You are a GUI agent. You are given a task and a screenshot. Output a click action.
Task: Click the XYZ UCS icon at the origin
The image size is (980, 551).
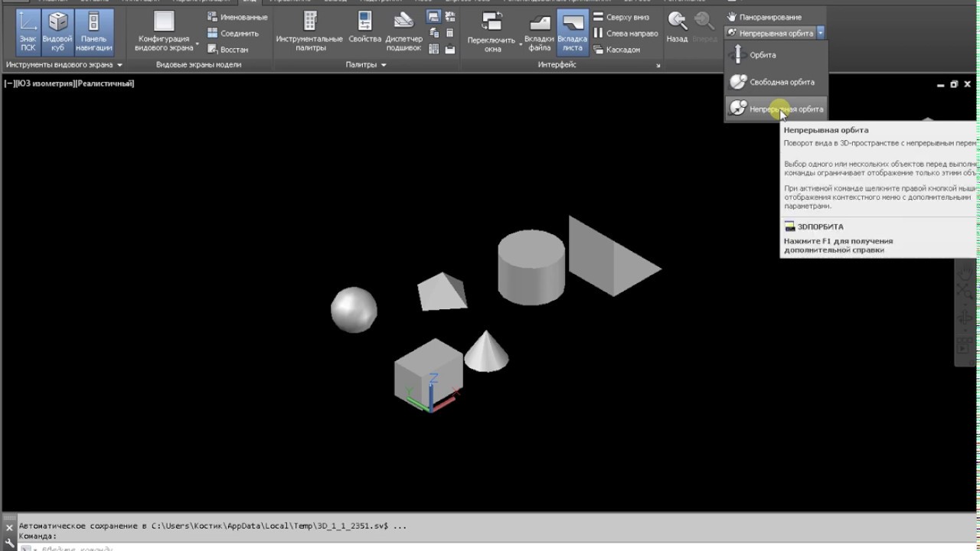(x=431, y=393)
